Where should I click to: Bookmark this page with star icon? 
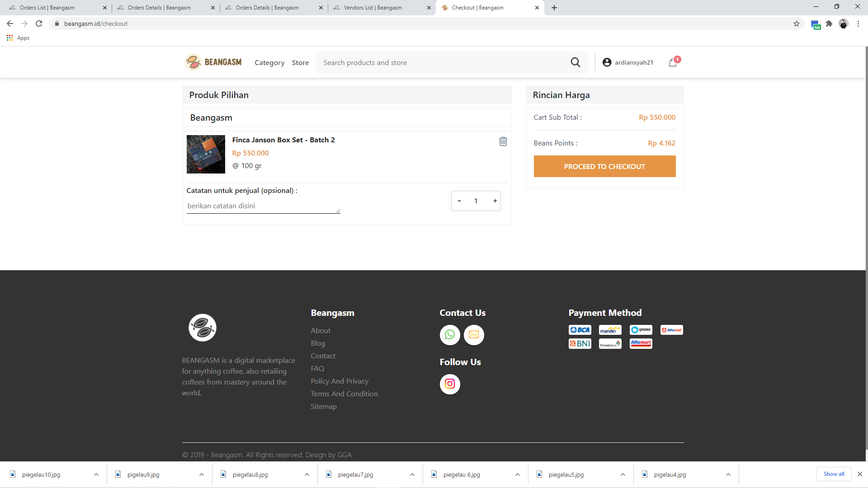(x=797, y=23)
